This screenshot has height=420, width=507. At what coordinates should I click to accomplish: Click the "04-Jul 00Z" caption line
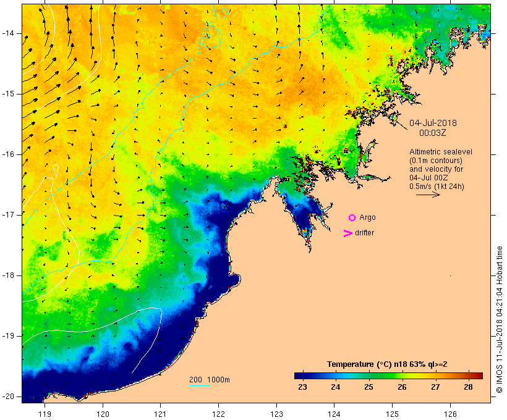(x=427, y=178)
